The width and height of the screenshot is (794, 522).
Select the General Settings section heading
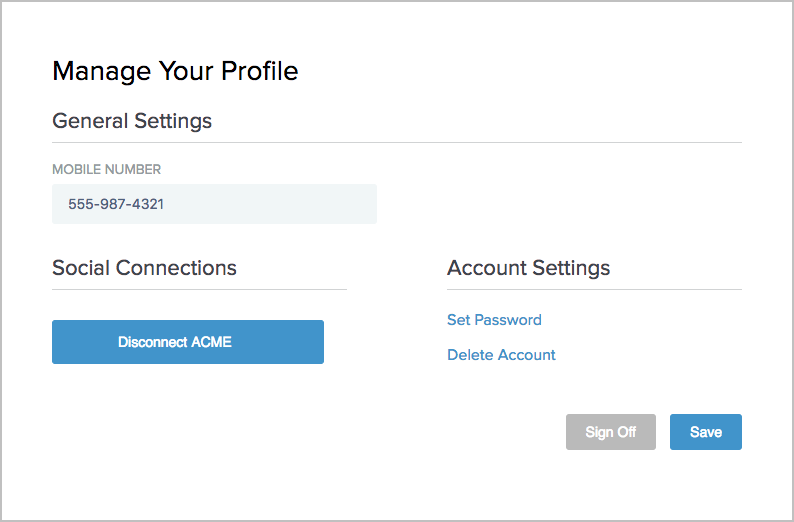pyautogui.click(x=132, y=121)
